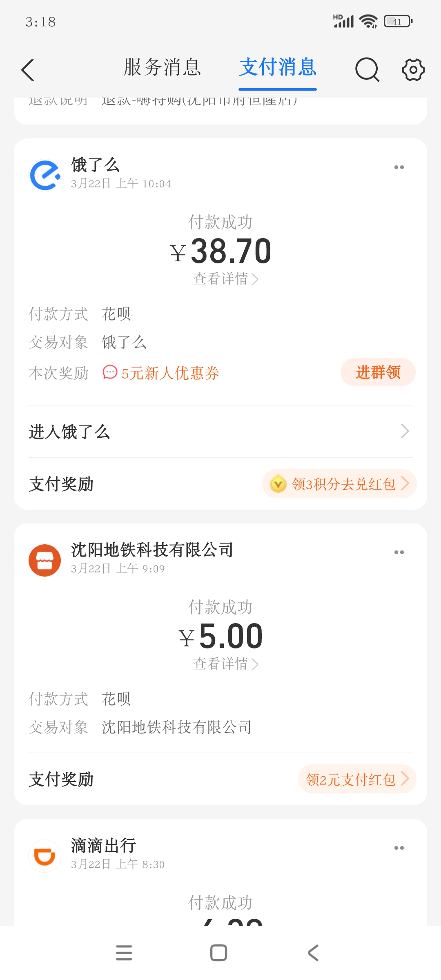
Task: Expand 查看详情 for ¥5.00 payment
Action: pos(225,664)
